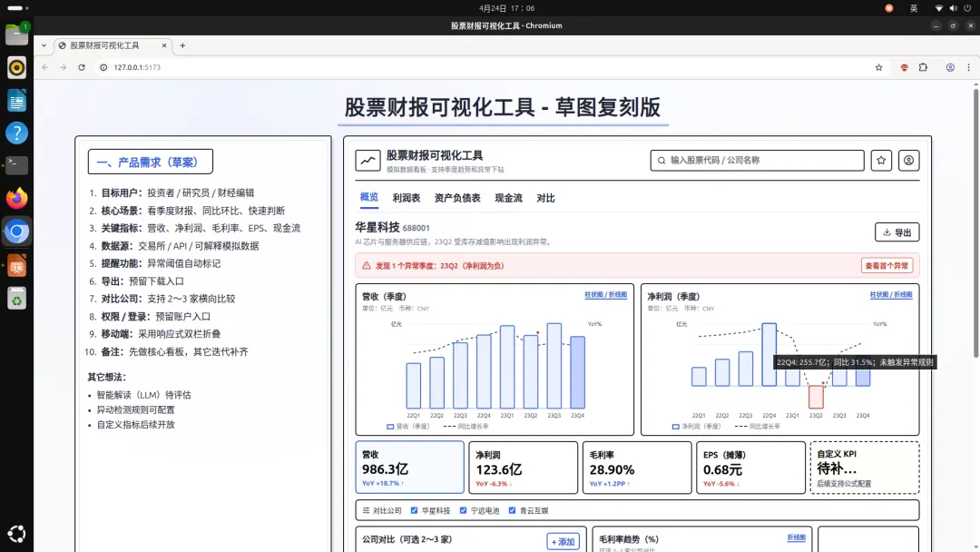Viewport: 980px width, 552px height.
Task: Select the EPS（摊薄）0.68元 card
Action: pos(750,468)
